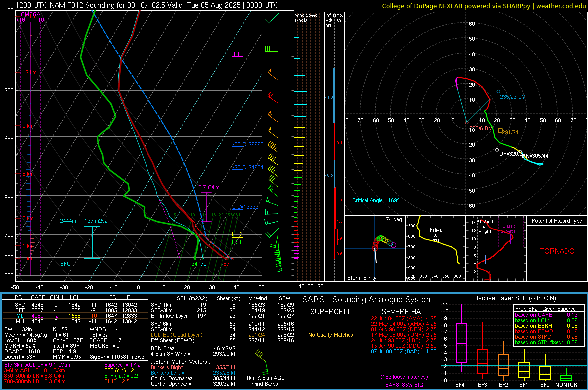Click the Sfc-3km AGL LR = 9.1 C/km line
This screenshot has width=588, height=390.
pos(37,365)
